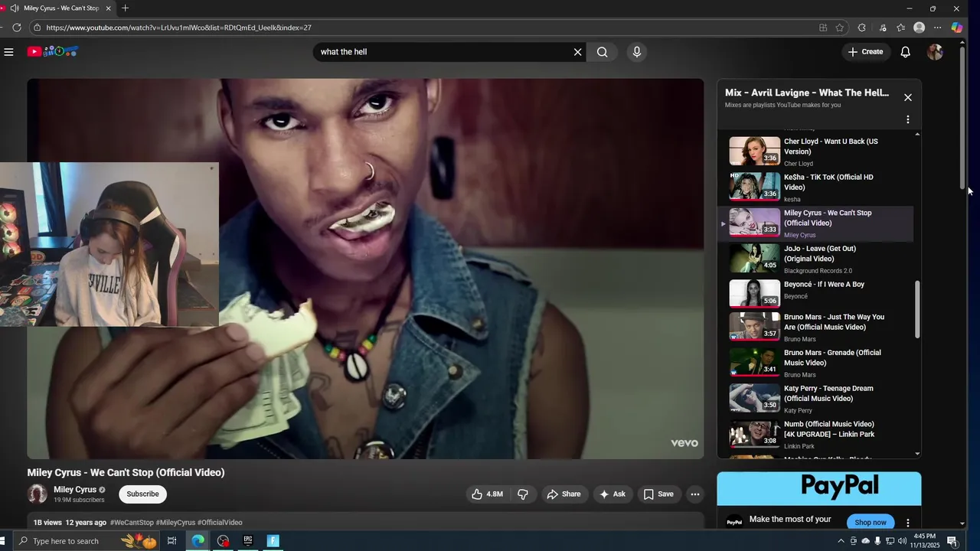Open Edge profile icon
The width and height of the screenshot is (980, 551).
(920, 28)
